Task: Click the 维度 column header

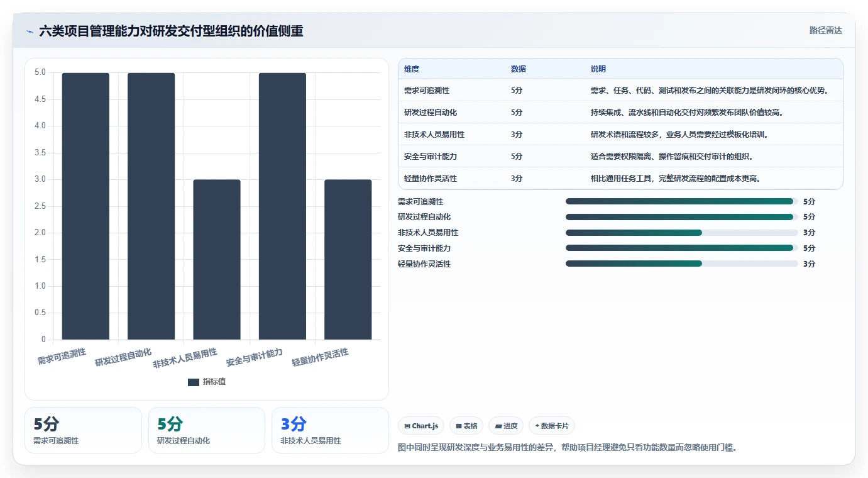Action: pos(412,69)
